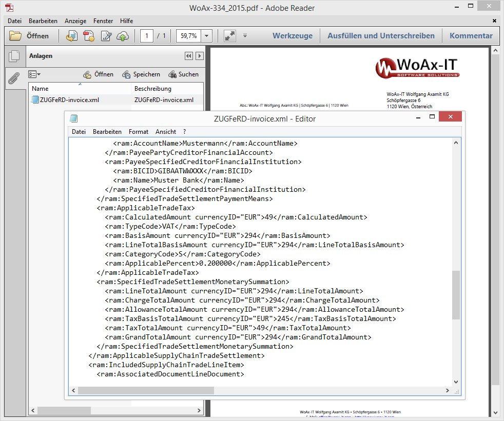Click the sign document pen icon
The height and width of the screenshot is (421, 504).
click(x=106, y=36)
